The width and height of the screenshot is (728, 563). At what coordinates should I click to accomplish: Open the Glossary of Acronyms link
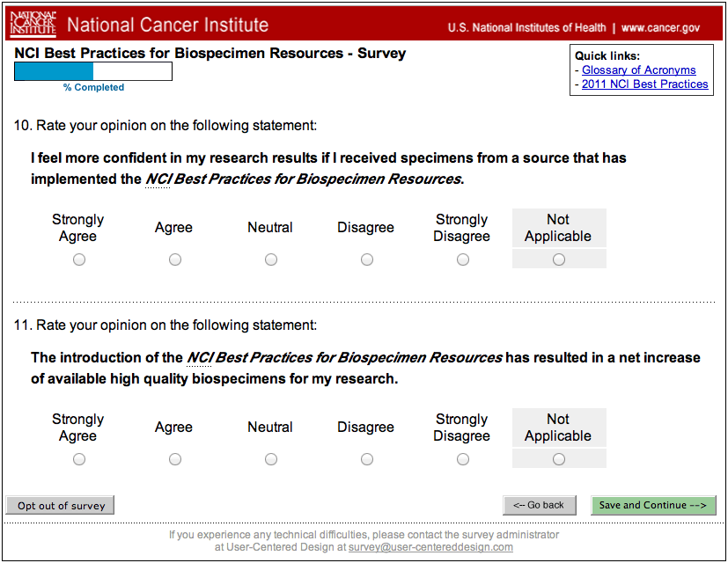point(638,70)
